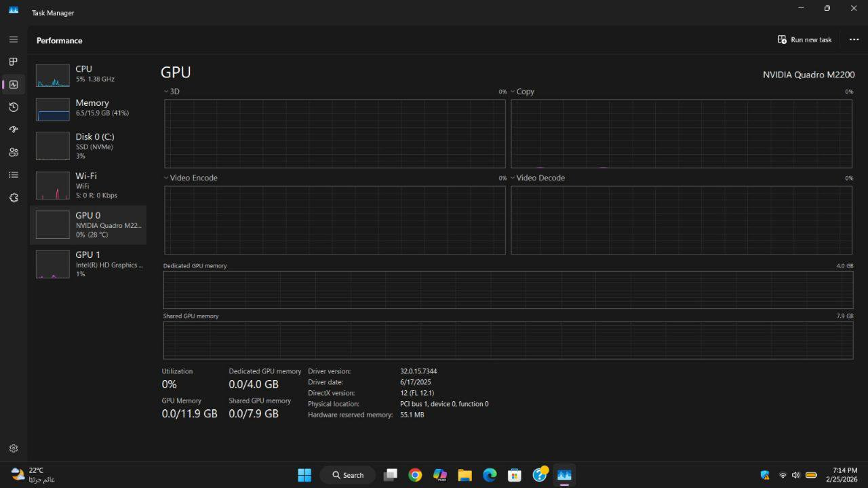Change the Video Decode graph dropdown
Viewport: 868px width, 488px height.
click(537, 178)
